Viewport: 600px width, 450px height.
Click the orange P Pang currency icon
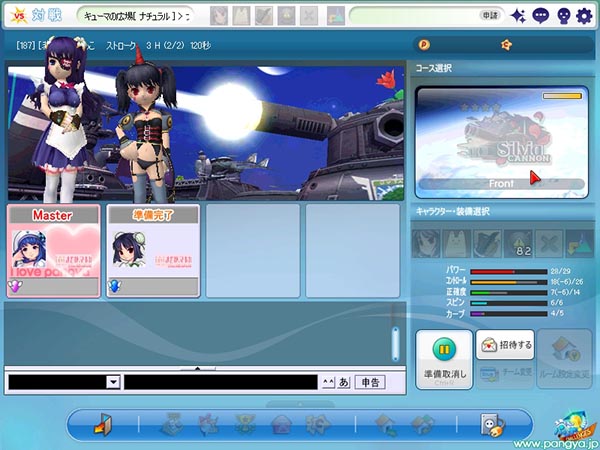pos(424,45)
